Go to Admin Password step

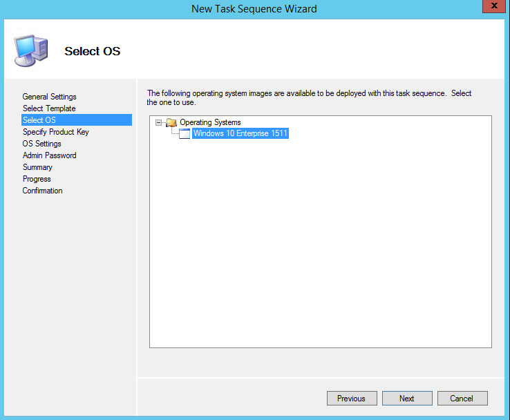click(x=49, y=155)
